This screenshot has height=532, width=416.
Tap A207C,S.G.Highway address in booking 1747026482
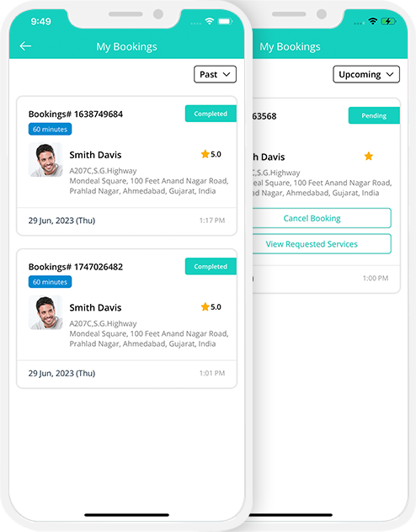tap(103, 324)
